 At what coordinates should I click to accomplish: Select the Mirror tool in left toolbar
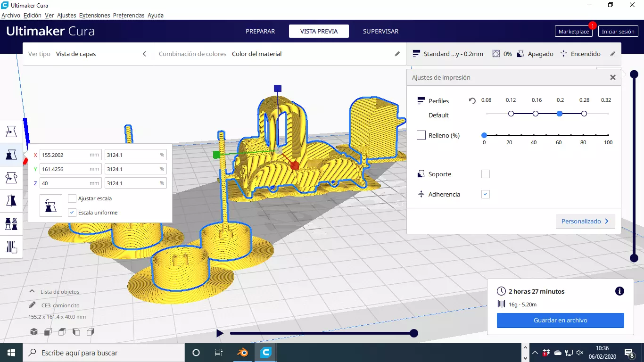(11, 200)
